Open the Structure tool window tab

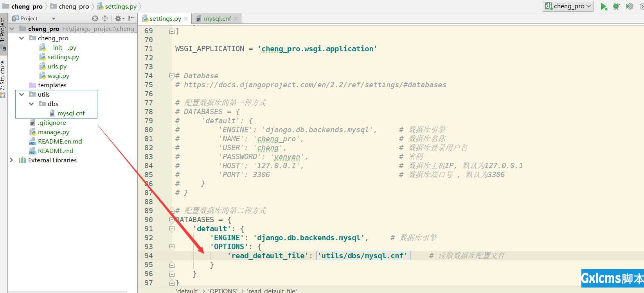tap(3, 79)
